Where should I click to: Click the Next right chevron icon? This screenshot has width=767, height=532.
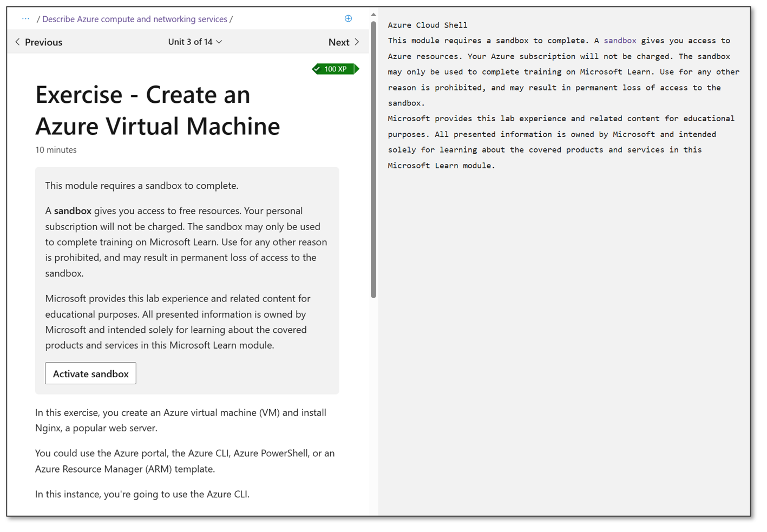(357, 42)
